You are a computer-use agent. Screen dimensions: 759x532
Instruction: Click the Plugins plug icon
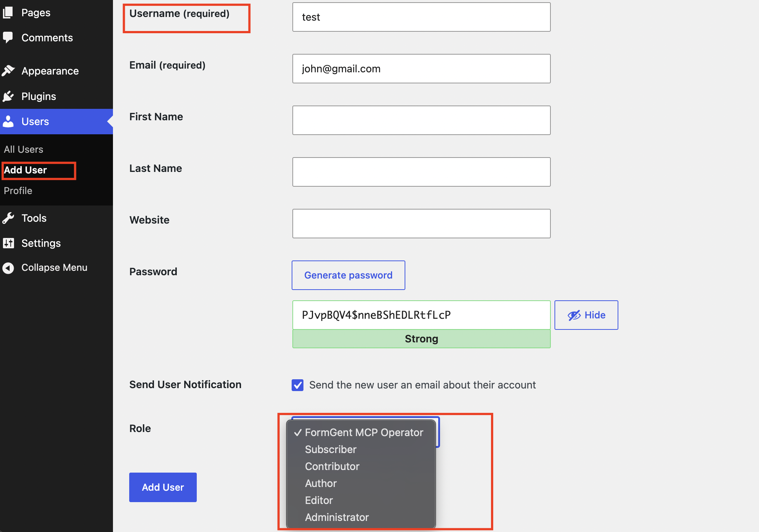8,96
